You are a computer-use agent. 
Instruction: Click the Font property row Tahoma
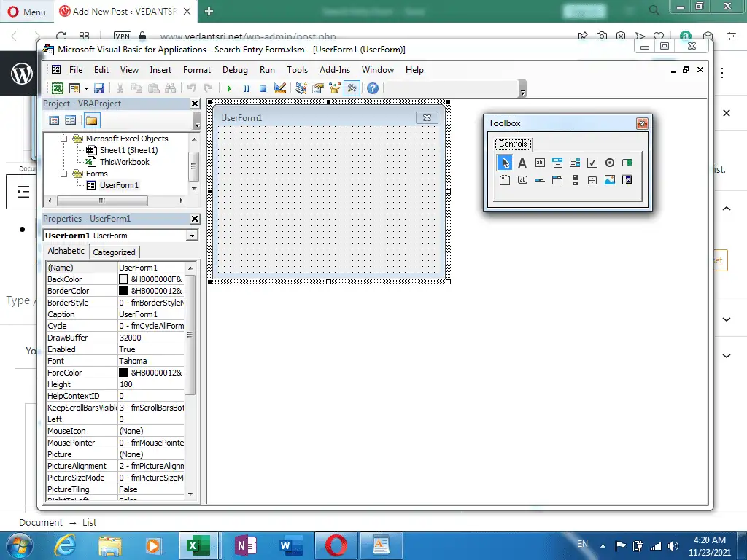116,361
